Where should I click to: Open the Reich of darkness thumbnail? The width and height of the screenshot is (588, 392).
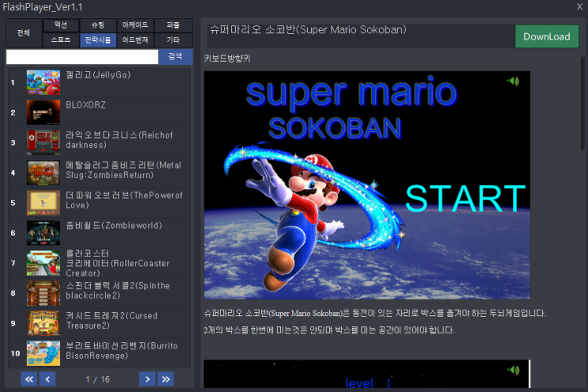click(44, 143)
